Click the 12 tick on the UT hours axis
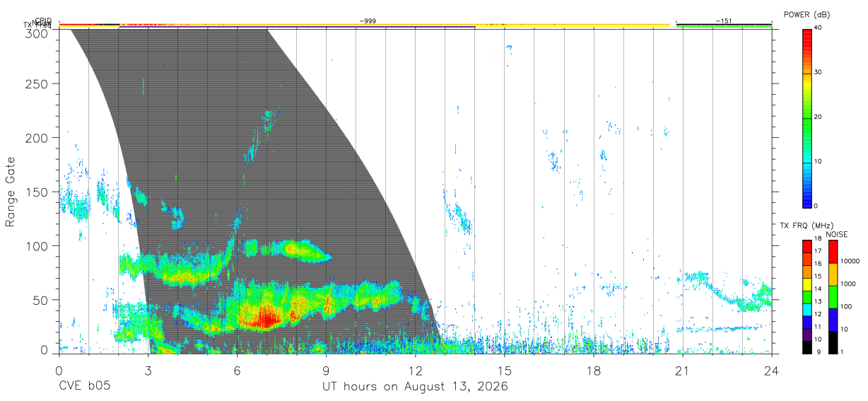Image resolution: width=868 pixels, height=401 pixels. click(415, 370)
